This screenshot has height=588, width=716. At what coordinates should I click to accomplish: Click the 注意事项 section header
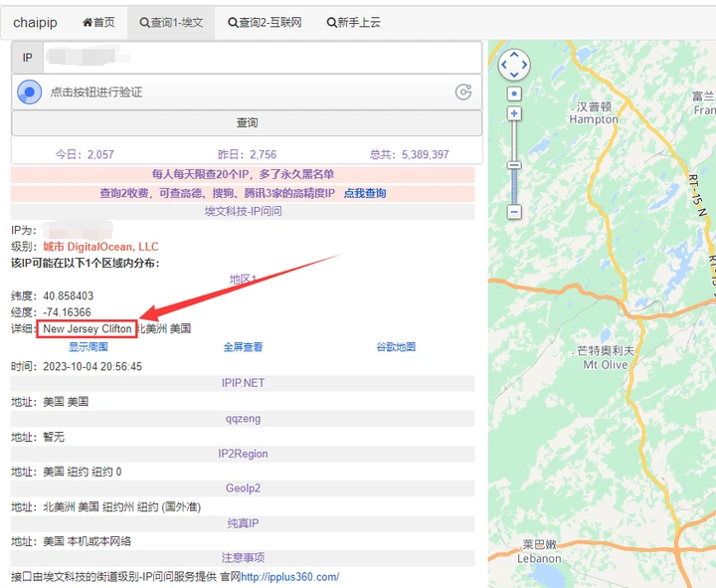(243, 558)
